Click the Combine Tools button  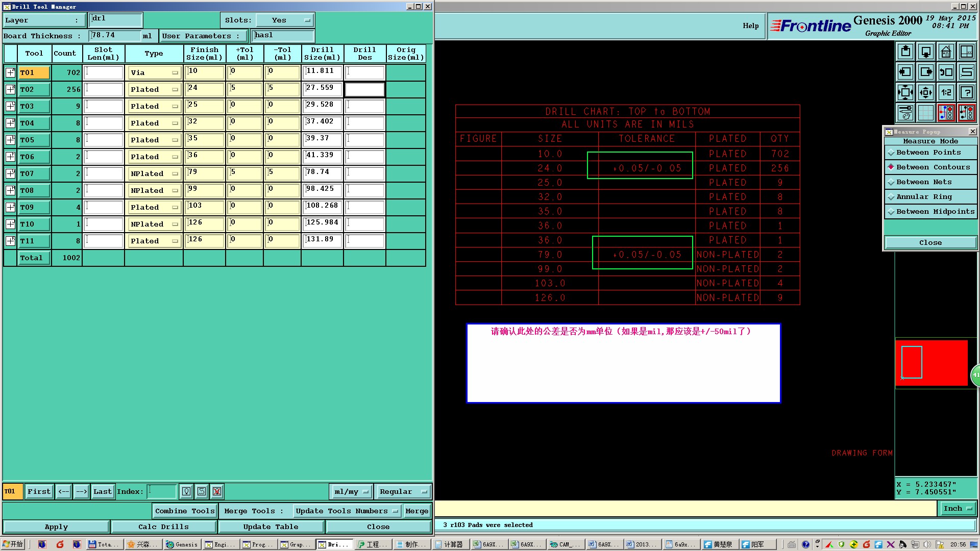pyautogui.click(x=185, y=511)
